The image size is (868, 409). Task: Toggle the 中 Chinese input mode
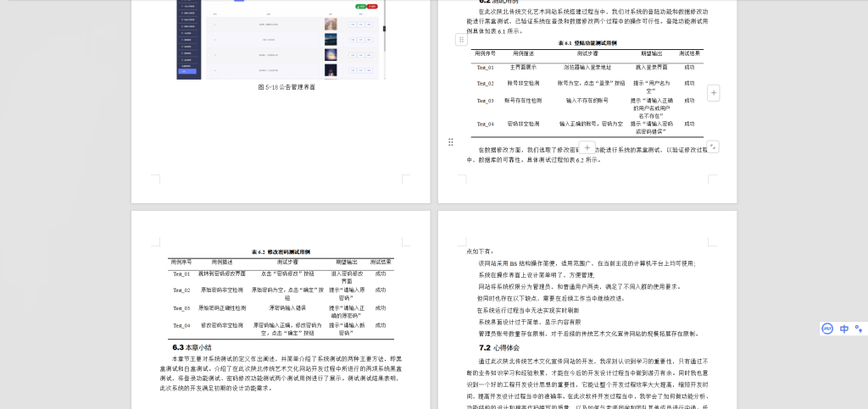[x=843, y=329]
